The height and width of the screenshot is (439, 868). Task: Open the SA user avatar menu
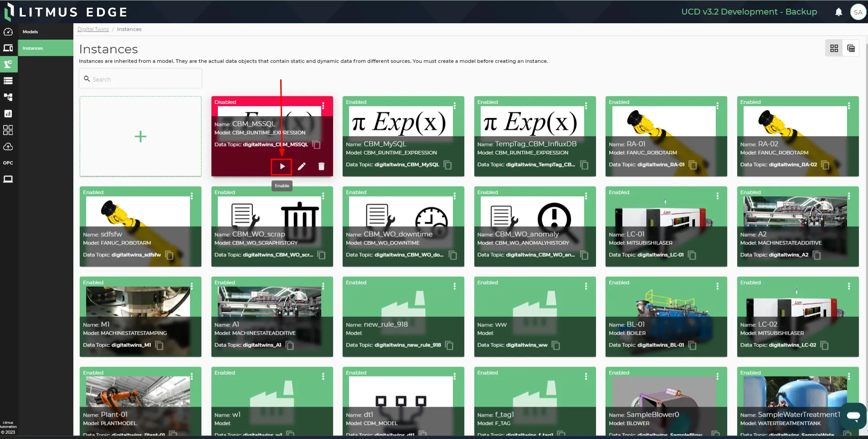click(858, 12)
